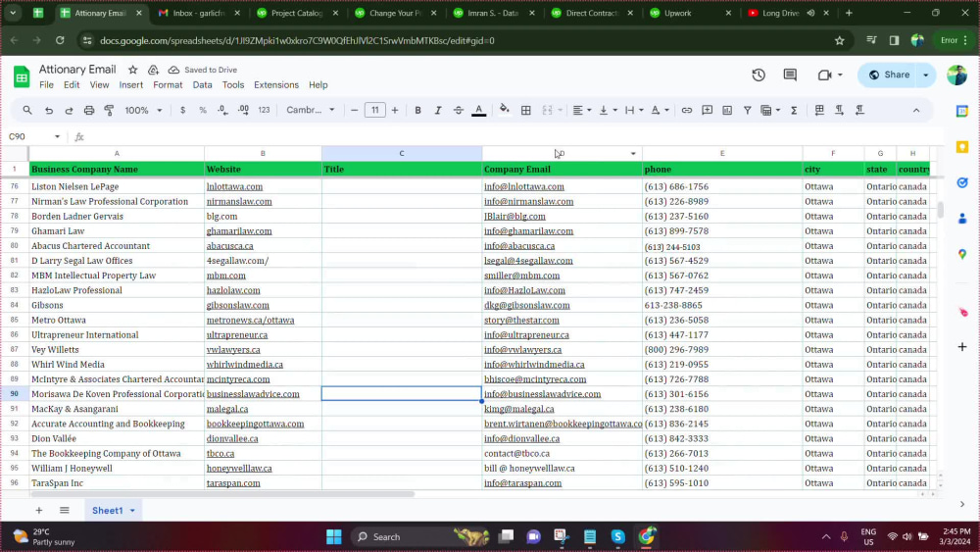This screenshot has height=552, width=980.
Task: Toggle italic formatting
Action: pyautogui.click(x=437, y=110)
